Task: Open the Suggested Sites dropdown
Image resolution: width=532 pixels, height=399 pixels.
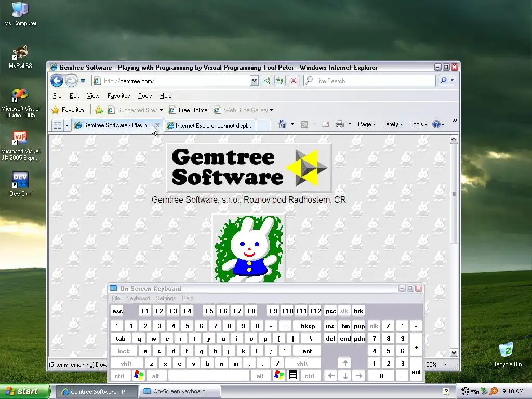Action: (161, 110)
